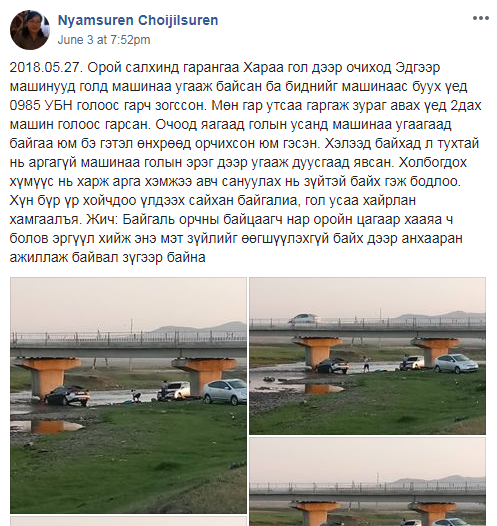Open the top-right bridge photo
The height and width of the screenshot is (526, 497).
(x=367, y=356)
